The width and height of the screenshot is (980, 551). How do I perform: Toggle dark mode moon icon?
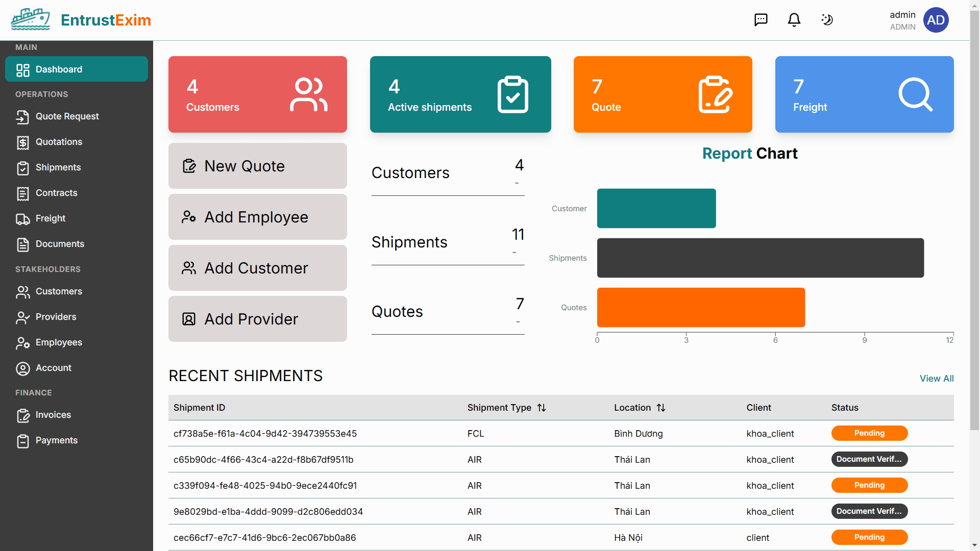click(827, 20)
